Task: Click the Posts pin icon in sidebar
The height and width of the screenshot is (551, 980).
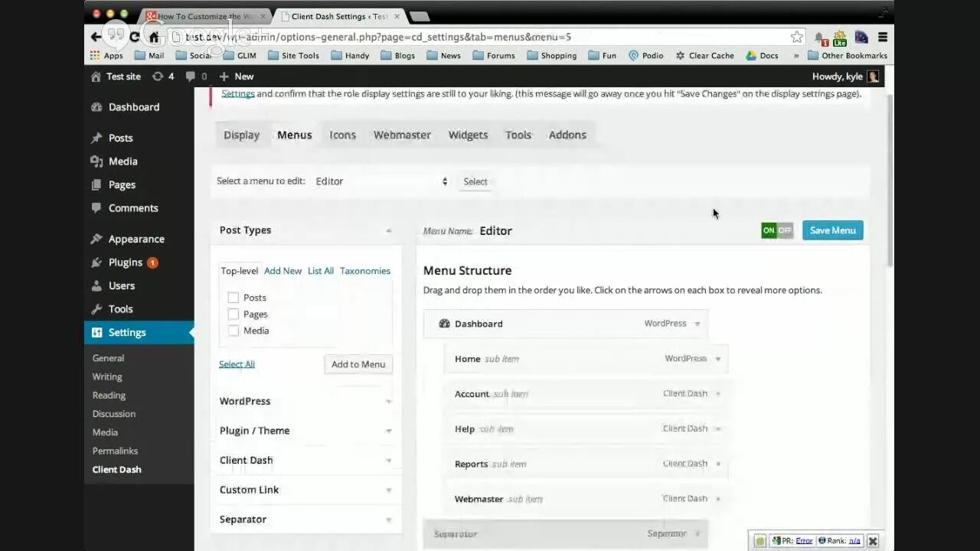Action: pyautogui.click(x=96, y=138)
